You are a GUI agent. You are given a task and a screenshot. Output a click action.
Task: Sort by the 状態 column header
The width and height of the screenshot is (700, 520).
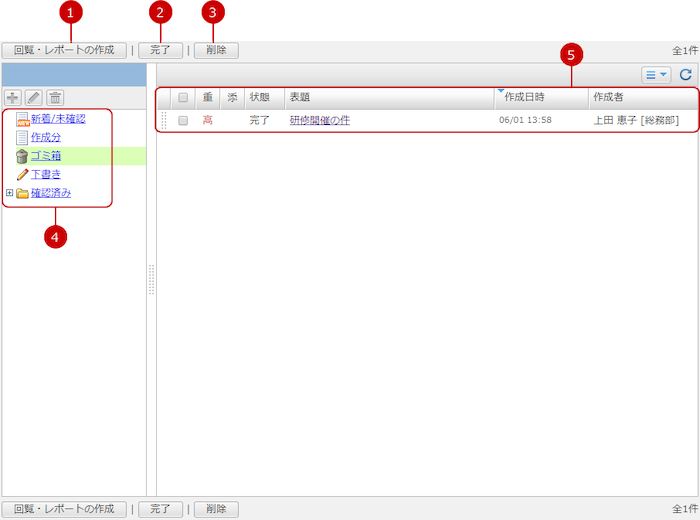pyautogui.click(x=265, y=97)
